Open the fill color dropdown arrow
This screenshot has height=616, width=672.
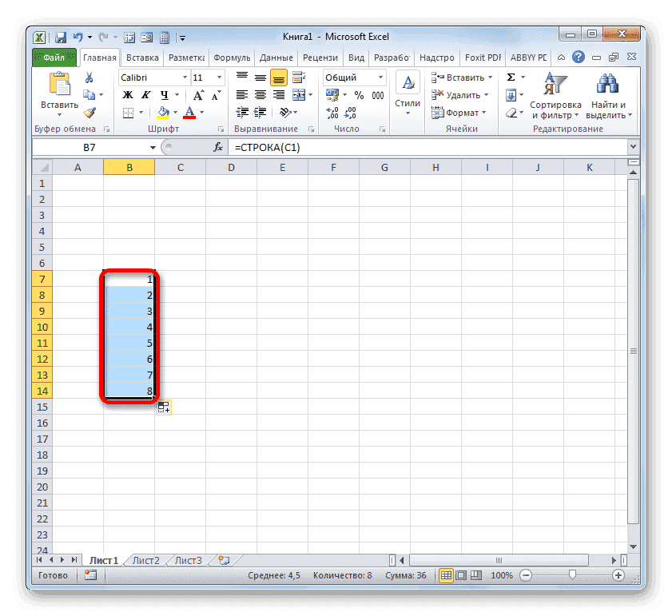click(x=173, y=112)
